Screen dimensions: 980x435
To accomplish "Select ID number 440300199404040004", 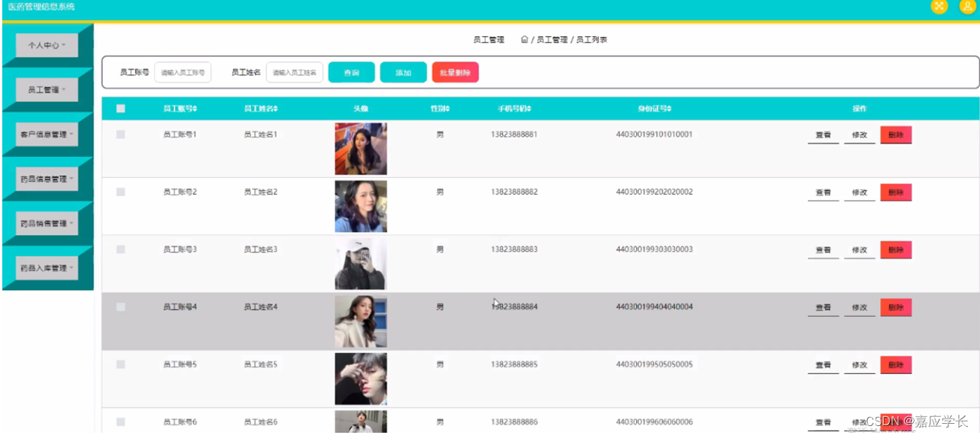I will click(x=655, y=307).
